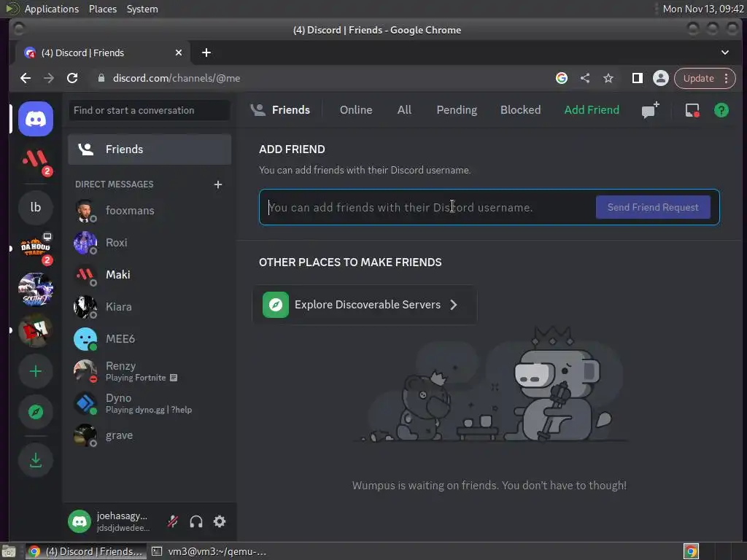Open the Chrome profile avatar
Image resolution: width=747 pixels, height=560 pixels.
(661, 78)
